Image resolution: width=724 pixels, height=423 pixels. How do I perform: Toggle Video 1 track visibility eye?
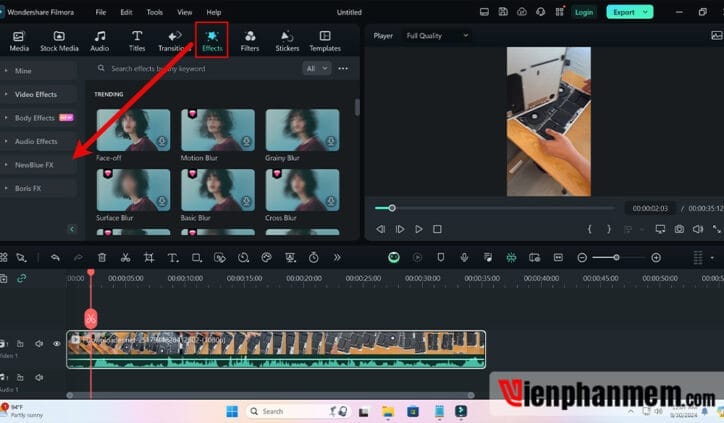pos(56,344)
